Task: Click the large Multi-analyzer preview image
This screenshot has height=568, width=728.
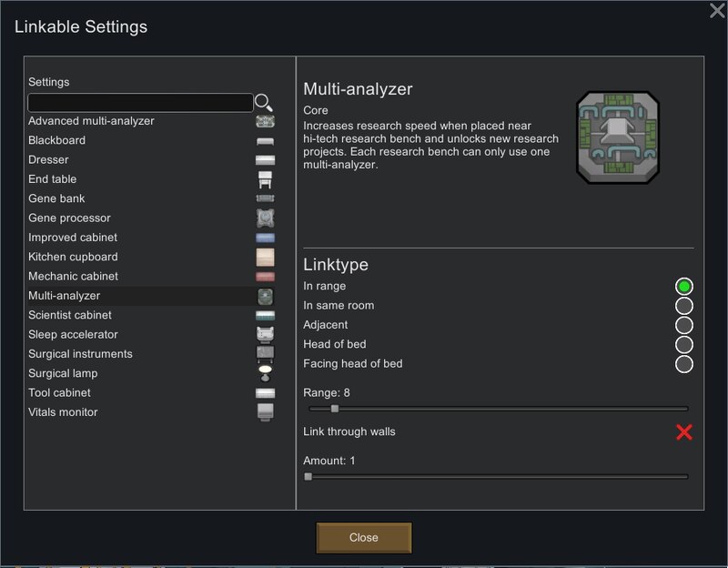Action: (618, 137)
